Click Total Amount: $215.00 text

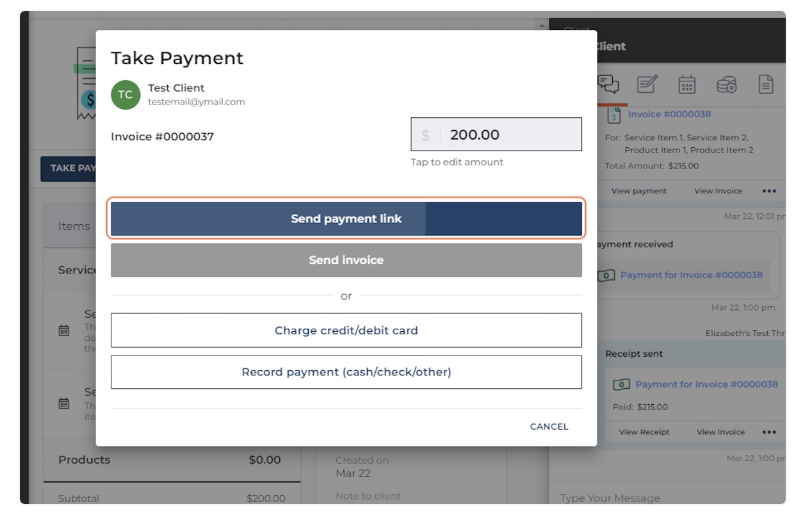(652, 166)
